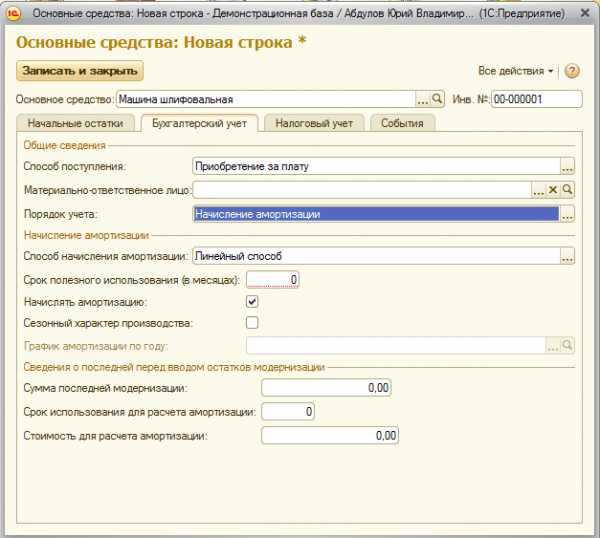This screenshot has height=538, width=600.
Task: Click the Срок использования для расчета амортизации field
Action: point(288,412)
